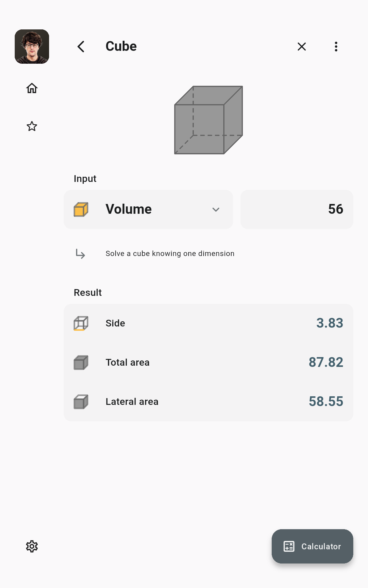368x588 pixels.
Task: Select the Side result row
Action: point(209,323)
